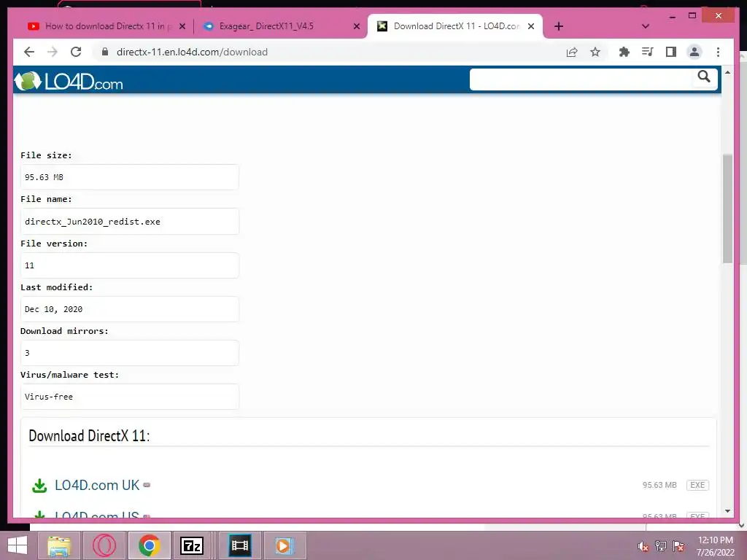This screenshot has height=560, width=747.
Task: Click the File version value 11
Action: [x=130, y=265]
